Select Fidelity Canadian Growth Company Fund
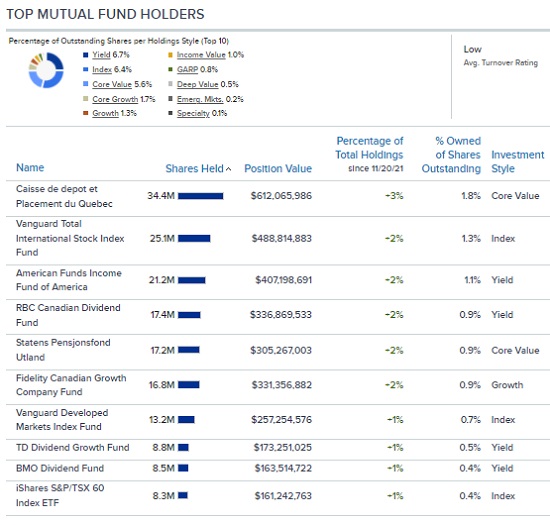This screenshot has width=550, height=525. click(71, 385)
